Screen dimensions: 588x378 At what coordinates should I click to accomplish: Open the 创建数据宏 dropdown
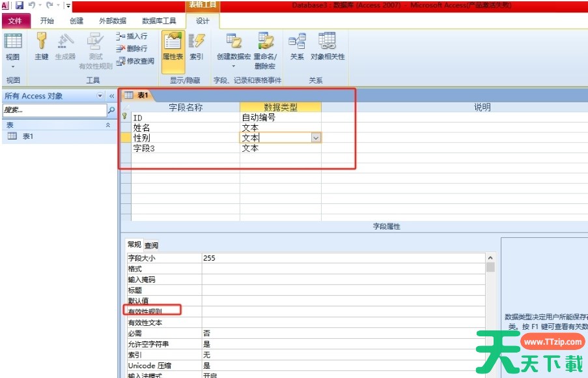(x=233, y=66)
